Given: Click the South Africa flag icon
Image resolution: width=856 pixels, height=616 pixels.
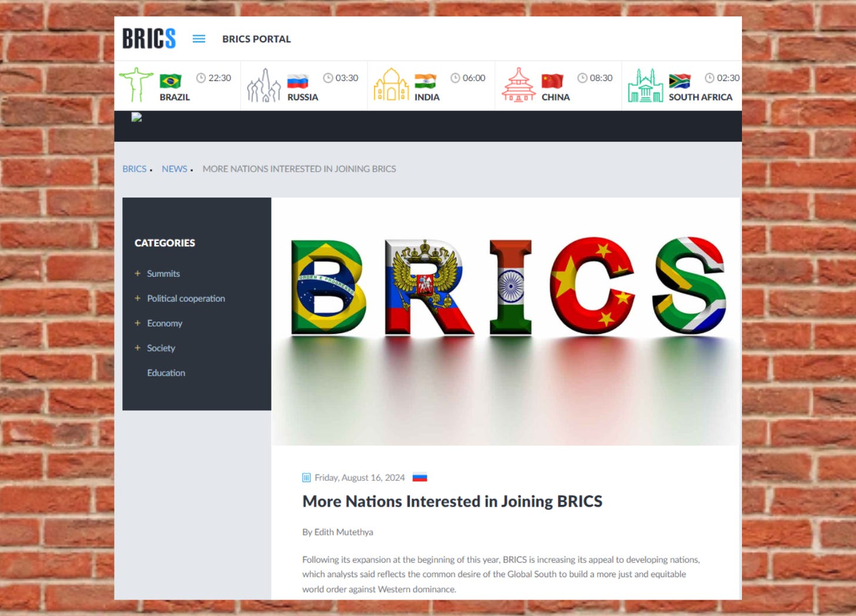Looking at the screenshot, I should pyautogui.click(x=680, y=81).
